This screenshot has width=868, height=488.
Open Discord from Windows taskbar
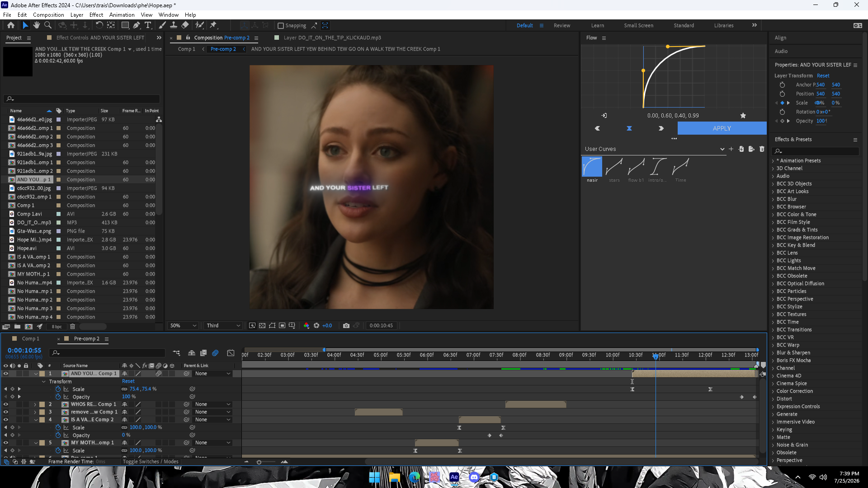[x=474, y=477]
